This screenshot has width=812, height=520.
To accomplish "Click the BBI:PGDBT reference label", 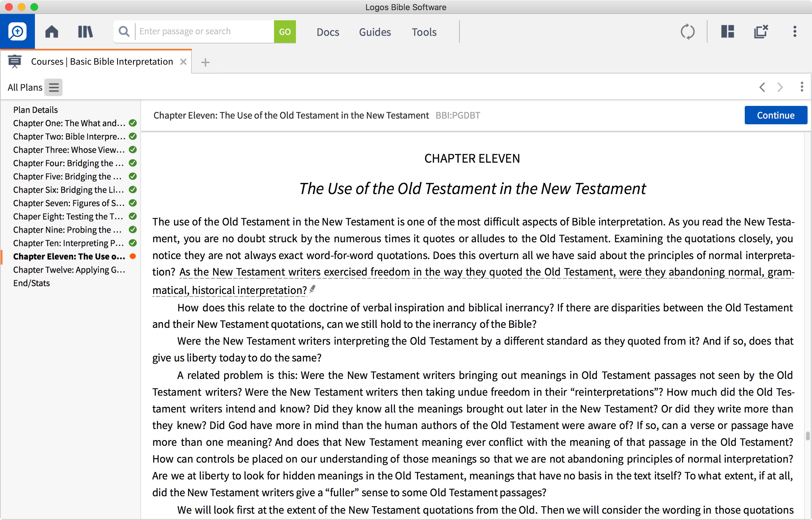I will pos(458,115).
